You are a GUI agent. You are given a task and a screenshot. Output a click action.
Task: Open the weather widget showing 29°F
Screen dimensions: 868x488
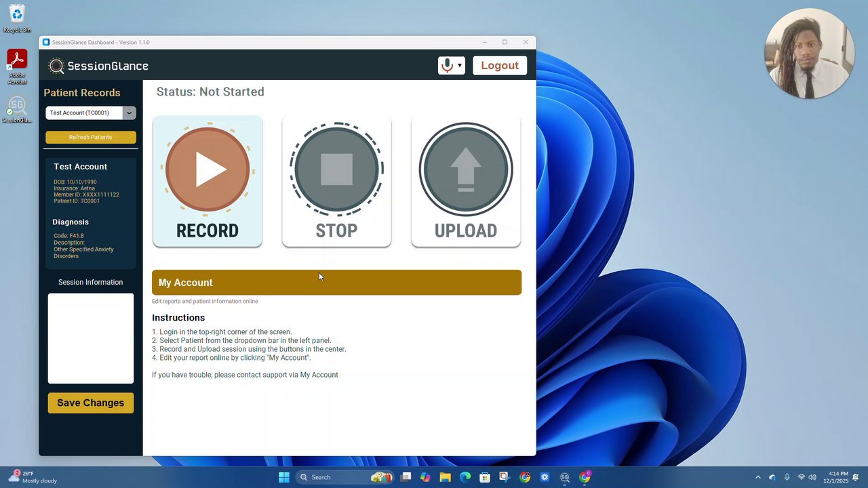[33, 477]
